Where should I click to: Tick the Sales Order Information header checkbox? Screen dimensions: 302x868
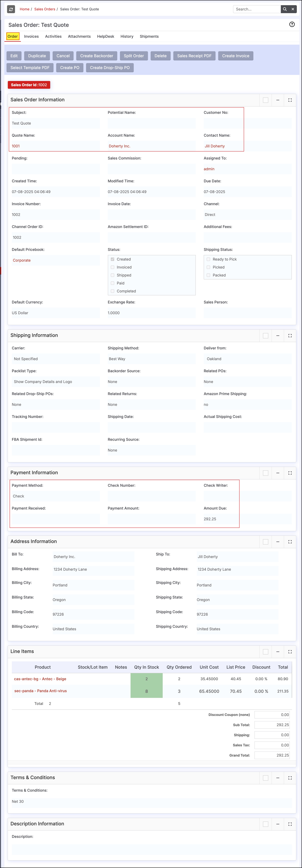tap(266, 100)
